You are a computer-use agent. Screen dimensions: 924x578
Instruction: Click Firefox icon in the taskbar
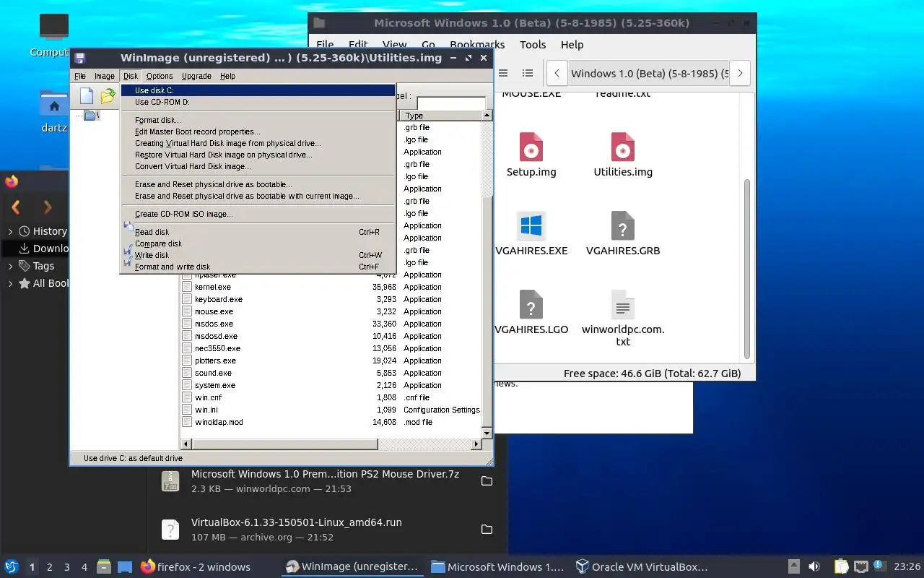click(x=148, y=567)
